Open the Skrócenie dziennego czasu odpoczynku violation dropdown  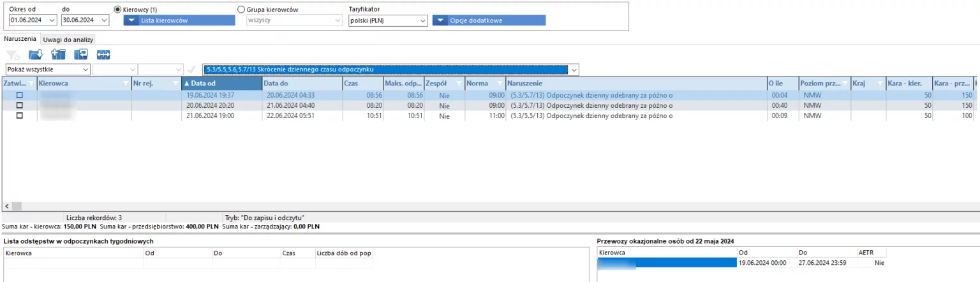point(390,70)
